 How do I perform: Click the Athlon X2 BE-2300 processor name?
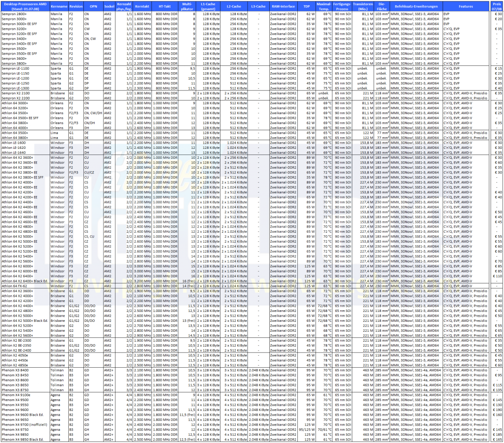(17, 340)
